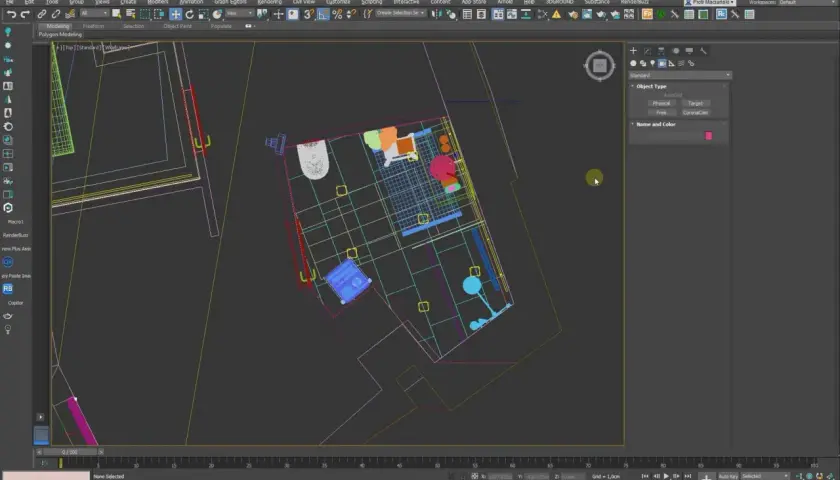
Task: Click the Use Pivot Point Center icon
Action: coord(262,14)
